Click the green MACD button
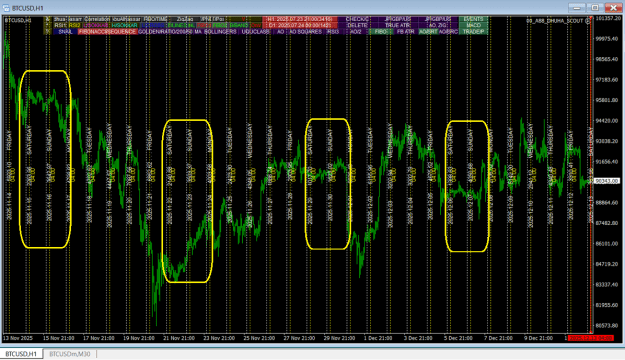This screenshot has width=625, height=360. tap(473, 25)
